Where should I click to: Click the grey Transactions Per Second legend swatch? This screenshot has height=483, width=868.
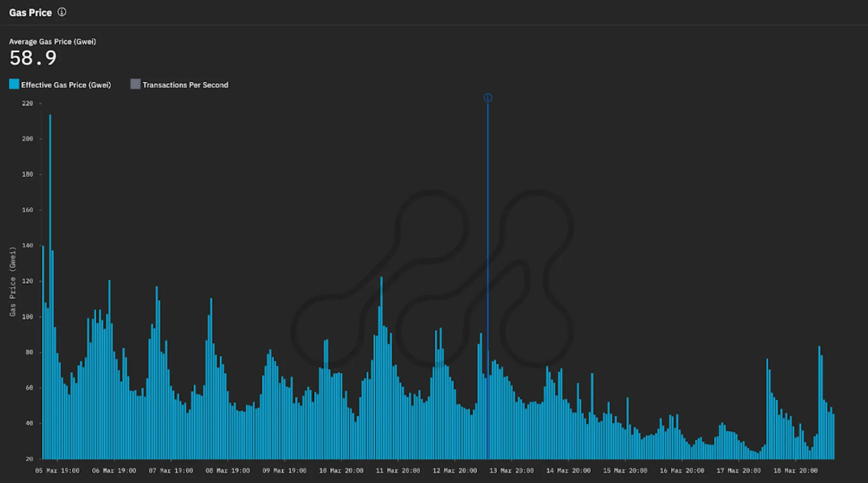click(135, 84)
